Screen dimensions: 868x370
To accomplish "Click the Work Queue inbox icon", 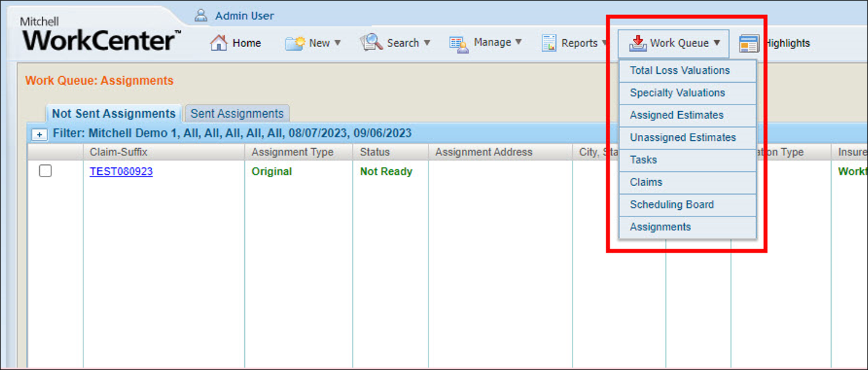I will coord(637,44).
